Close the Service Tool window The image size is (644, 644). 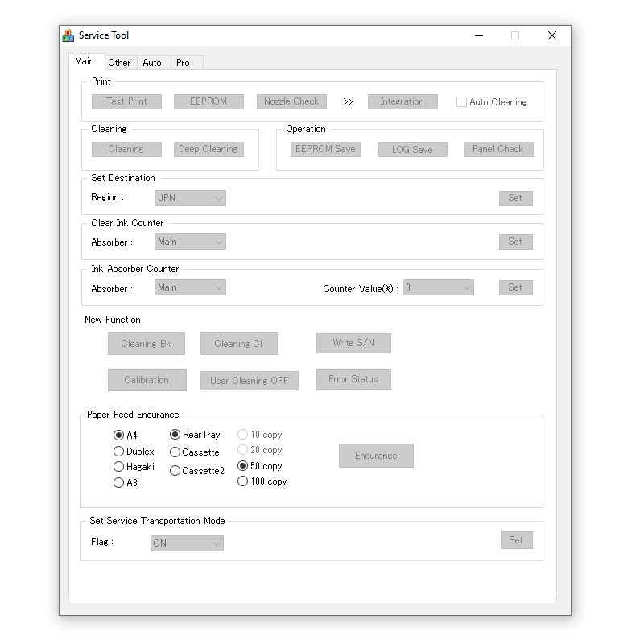(x=551, y=35)
